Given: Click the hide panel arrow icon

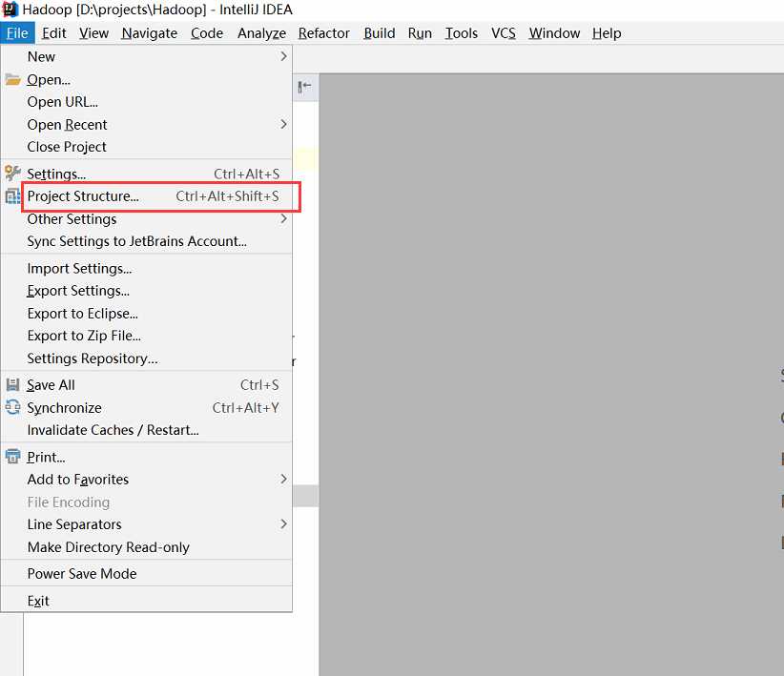Looking at the screenshot, I should (304, 87).
